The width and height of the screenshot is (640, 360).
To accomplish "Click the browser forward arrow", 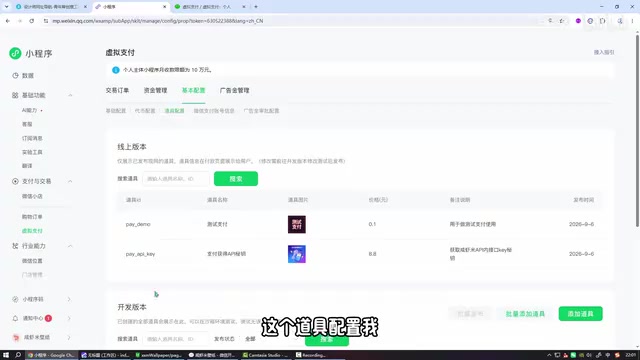I will tap(20, 21).
